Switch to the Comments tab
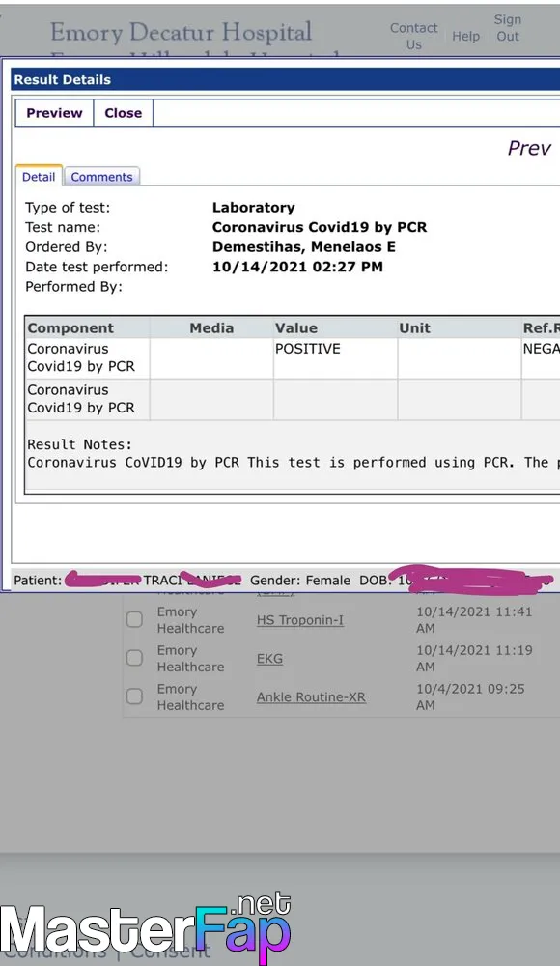This screenshot has height=966, width=560. click(101, 177)
